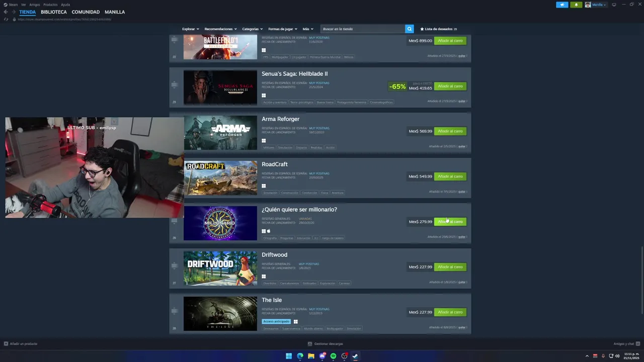Open File Explorer from the taskbar
This screenshot has height=362, width=644.
311,356
